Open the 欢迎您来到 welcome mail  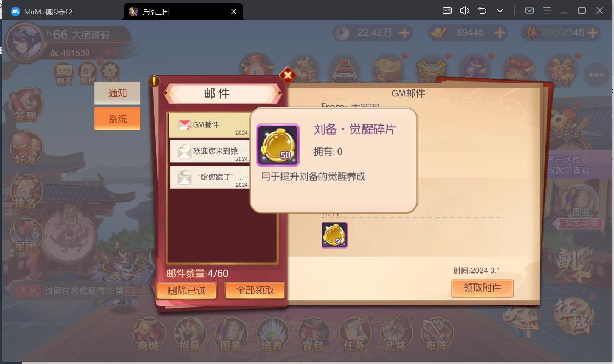tap(210, 151)
